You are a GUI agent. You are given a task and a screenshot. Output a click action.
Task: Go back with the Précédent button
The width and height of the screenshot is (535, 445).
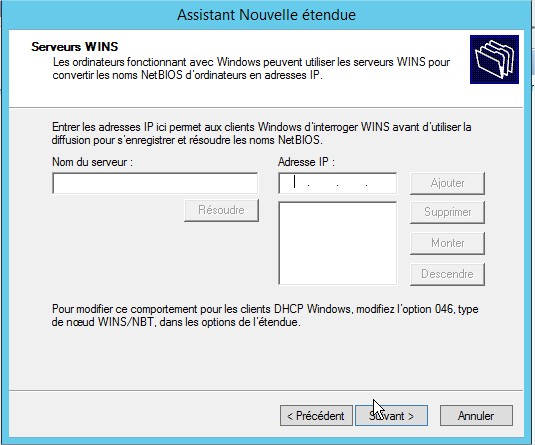pos(316,416)
